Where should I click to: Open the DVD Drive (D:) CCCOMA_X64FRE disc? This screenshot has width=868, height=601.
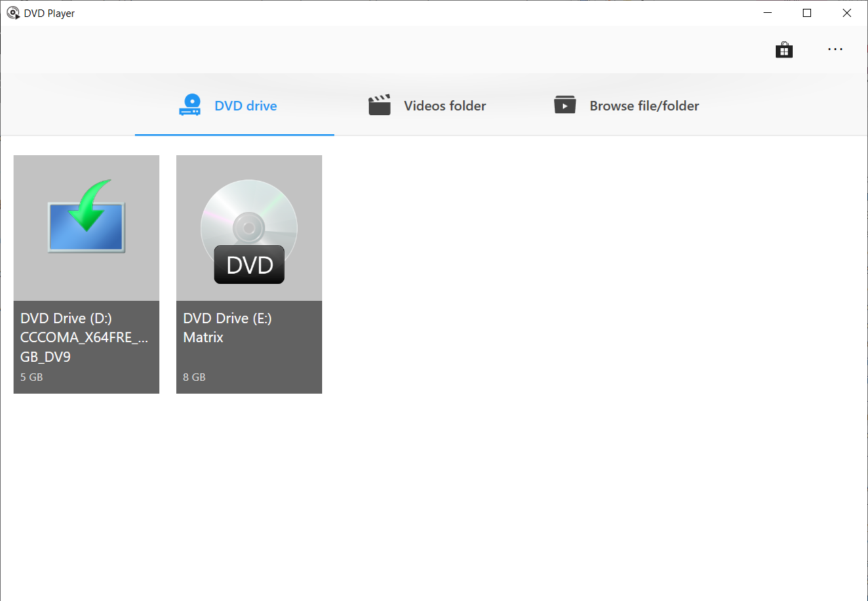coord(86,274)
